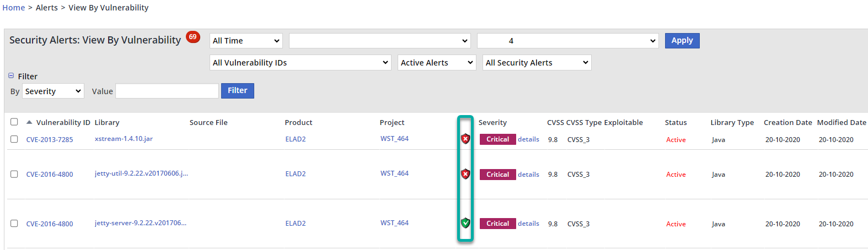Click red shield icon for jetty-util row
The height and width of the screenshot is (250, 868).
click(x=465, y=174)
